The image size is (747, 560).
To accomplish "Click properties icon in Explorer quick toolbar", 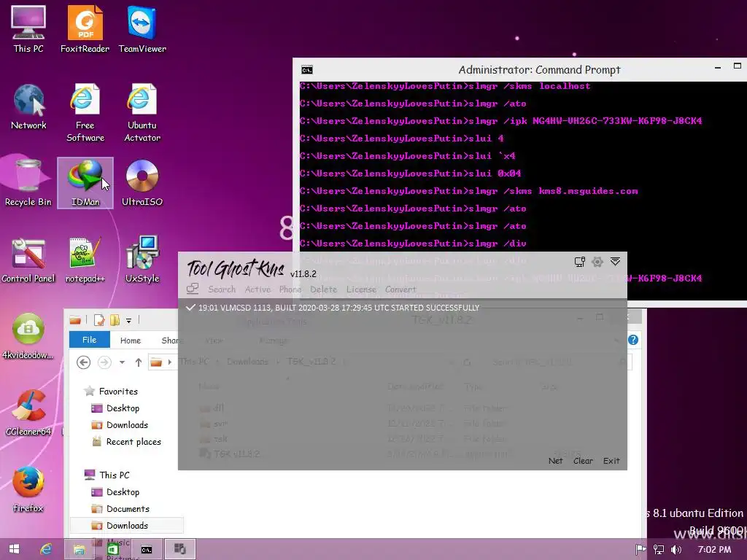I will (99, 320).
